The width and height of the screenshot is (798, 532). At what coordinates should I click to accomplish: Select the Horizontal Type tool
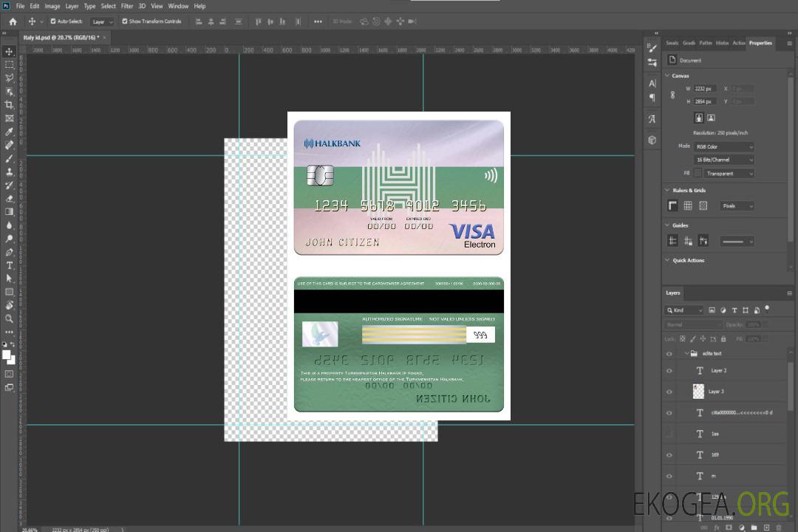tap(9, 265)
